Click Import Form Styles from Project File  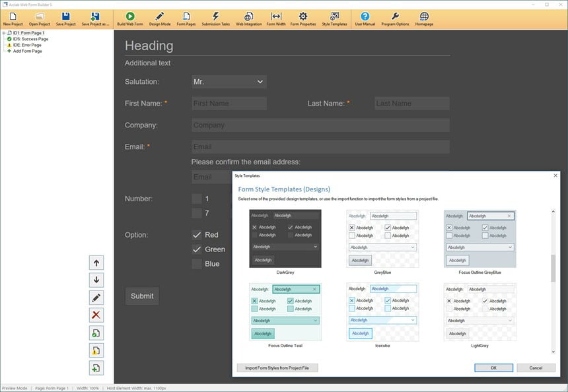pos(277,368)
